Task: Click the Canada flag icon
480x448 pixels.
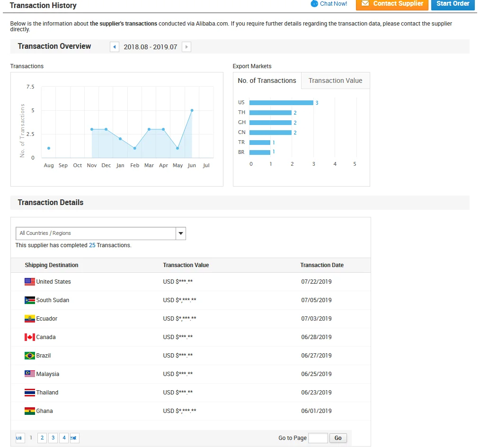Action: pyautogui.click(x=30, y=337)
